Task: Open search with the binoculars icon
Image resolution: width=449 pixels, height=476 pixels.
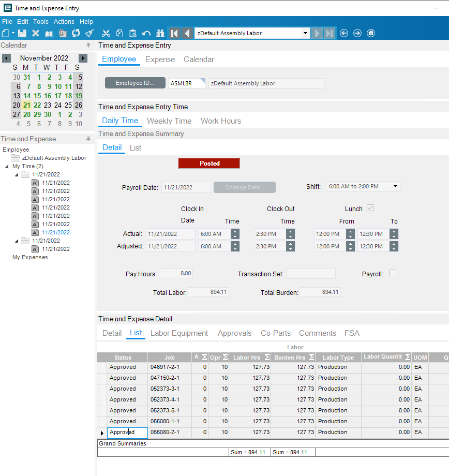Action: (x=160, y=33)
